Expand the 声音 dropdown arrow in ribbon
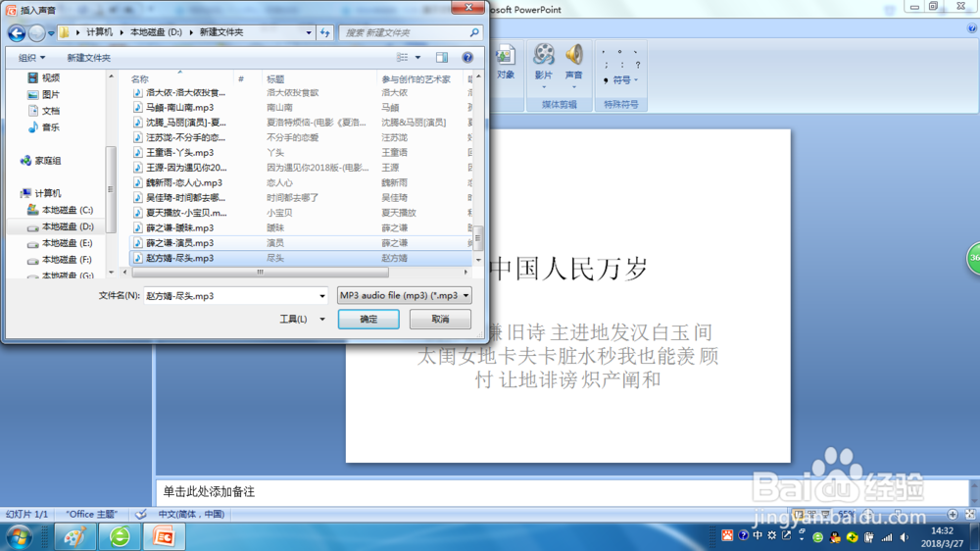 [x=573, y=87]
